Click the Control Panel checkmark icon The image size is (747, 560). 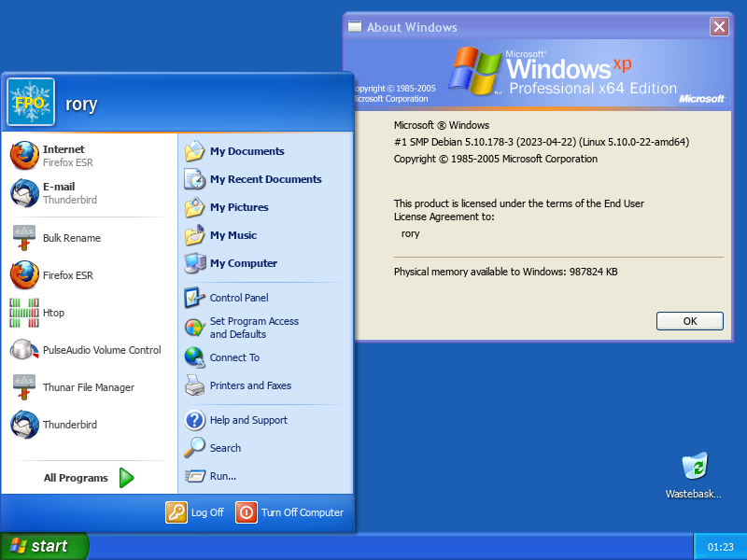coord(195,298)
